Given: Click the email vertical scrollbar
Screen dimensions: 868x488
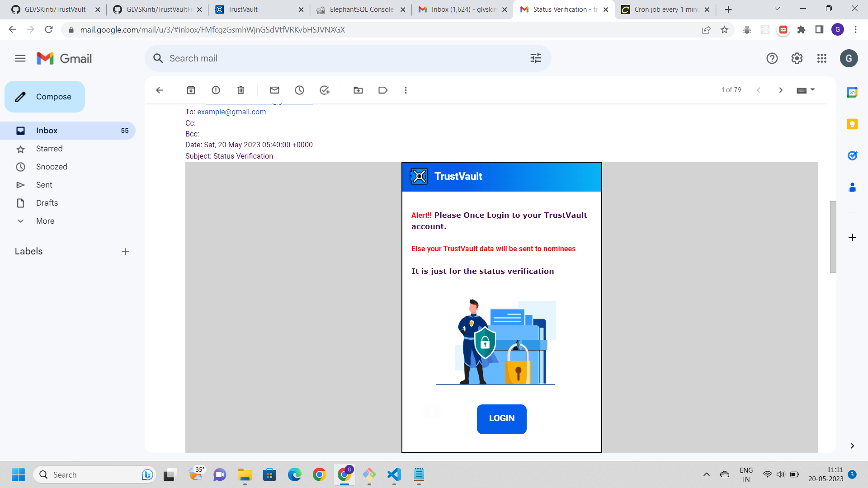Looking at the screenshot, I should pos(833,237).
